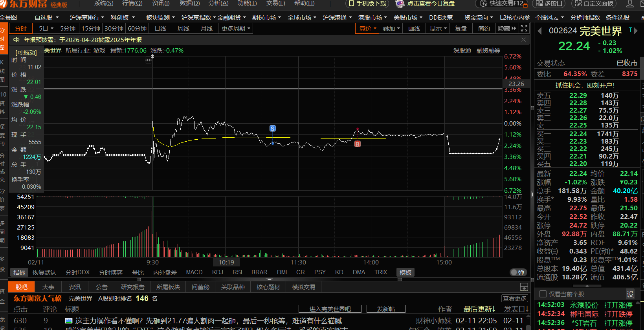Image resolution: width=644 pixels, height=330 pixels.
Task: Open 手机版下载 mobile download
Action: coord(367,4)
